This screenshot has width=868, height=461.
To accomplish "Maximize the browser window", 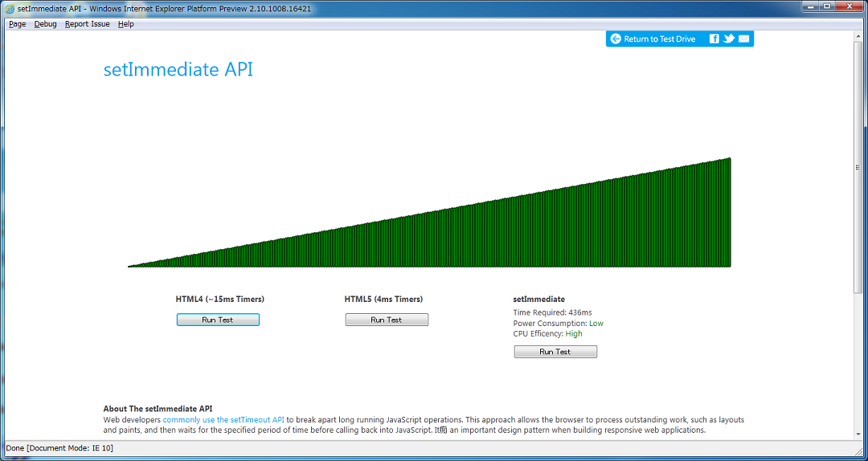I will (826, 6).
